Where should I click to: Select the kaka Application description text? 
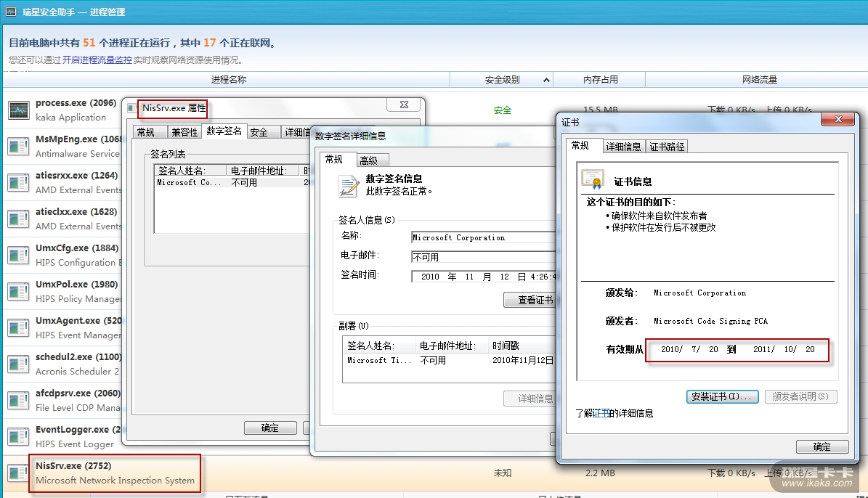[x=70, y=118]
